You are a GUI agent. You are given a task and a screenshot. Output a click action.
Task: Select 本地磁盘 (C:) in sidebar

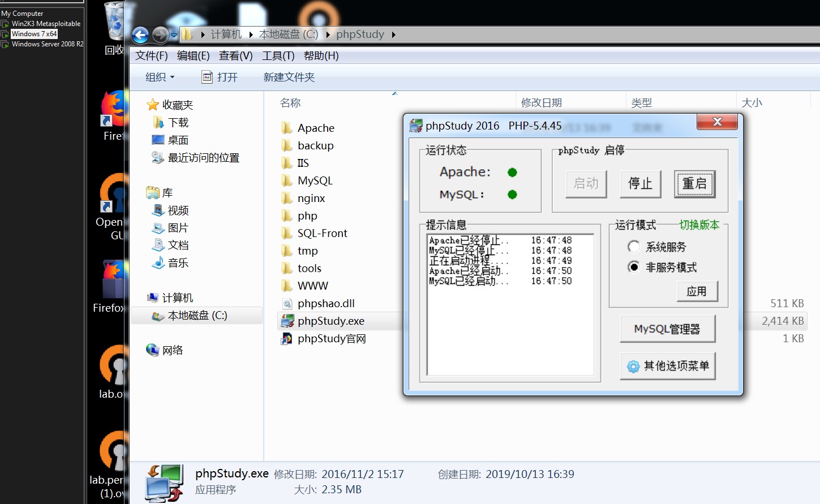pyautogui.click(x=196, y=315)
